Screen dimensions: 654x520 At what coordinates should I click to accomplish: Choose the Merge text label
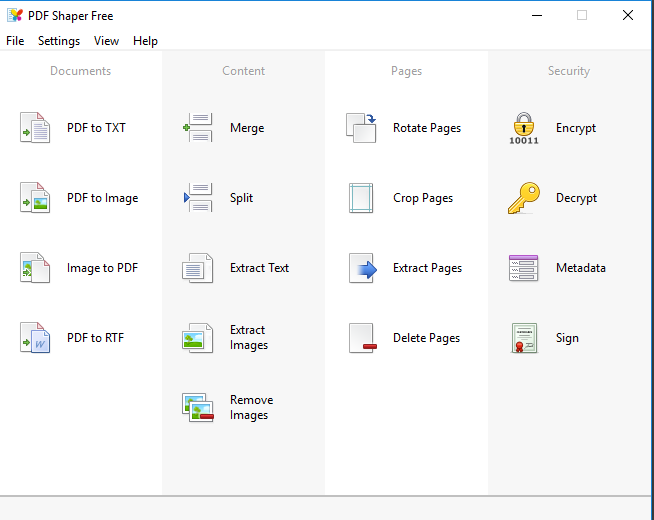[x=247, y=128]
